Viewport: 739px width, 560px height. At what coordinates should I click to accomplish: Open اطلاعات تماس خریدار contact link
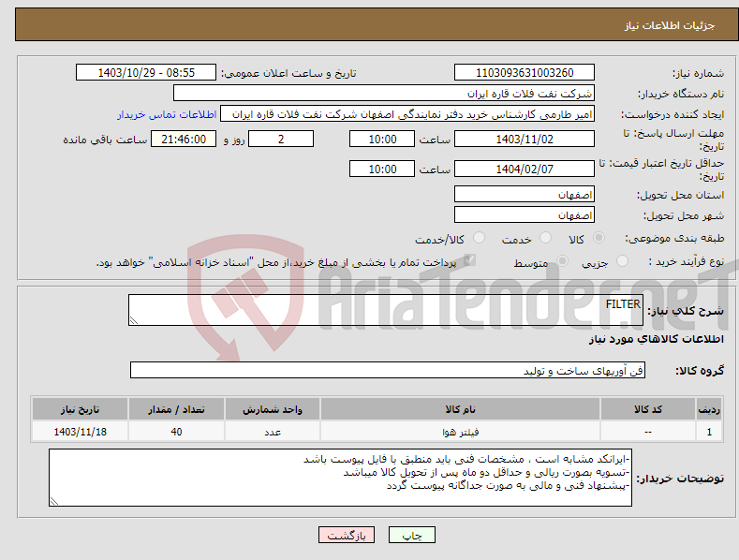click(167, 114)
